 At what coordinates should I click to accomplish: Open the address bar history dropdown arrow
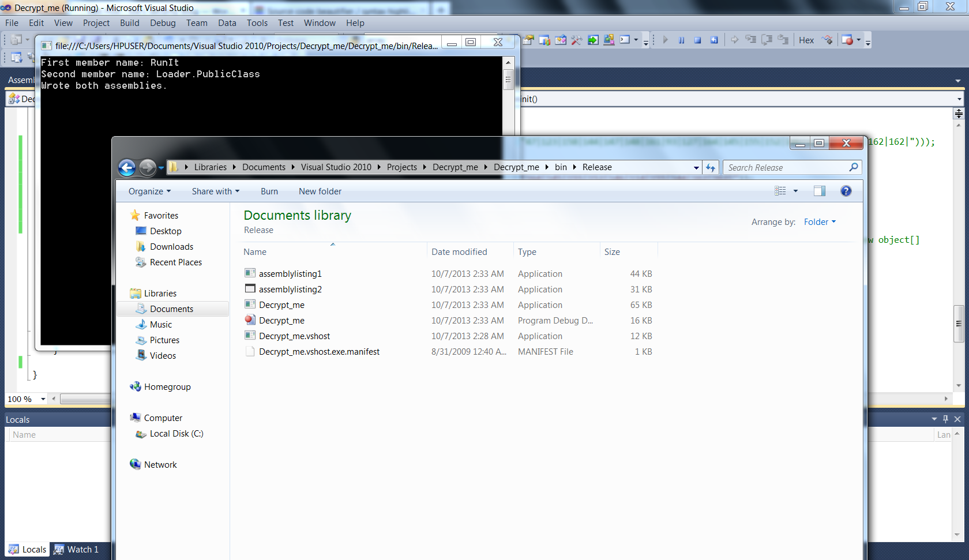pyautogui.click(x=696, y=168)
